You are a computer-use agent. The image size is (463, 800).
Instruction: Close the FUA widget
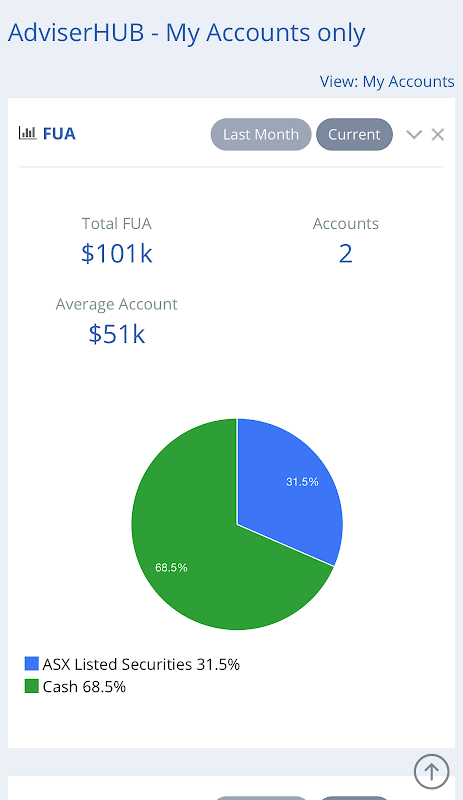click(x=437, y=135)
